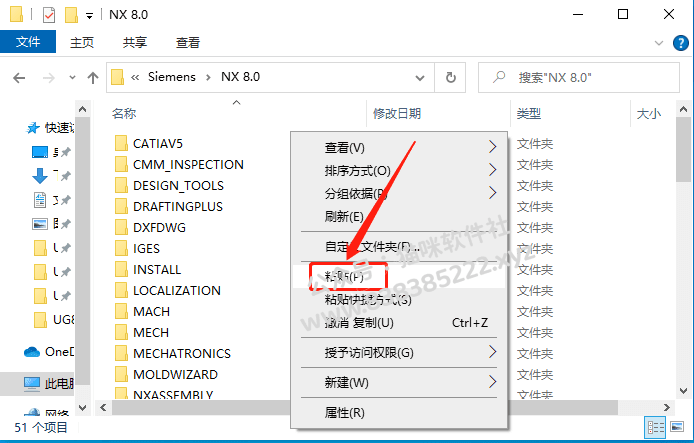The image size is (694, 443).
Task: Open the 查看(V) context submenu
Action: pyautogui.click(x=399, y=147)
